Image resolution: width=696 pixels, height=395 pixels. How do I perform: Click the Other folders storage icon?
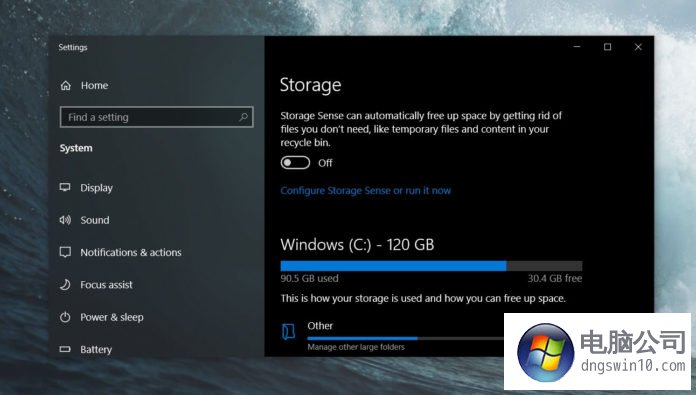[x=289, y=332]
